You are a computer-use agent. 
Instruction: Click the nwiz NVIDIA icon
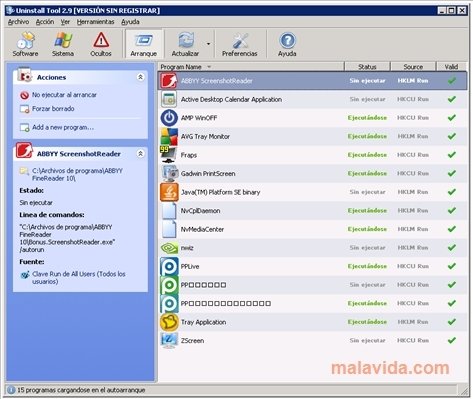(169, 248)
